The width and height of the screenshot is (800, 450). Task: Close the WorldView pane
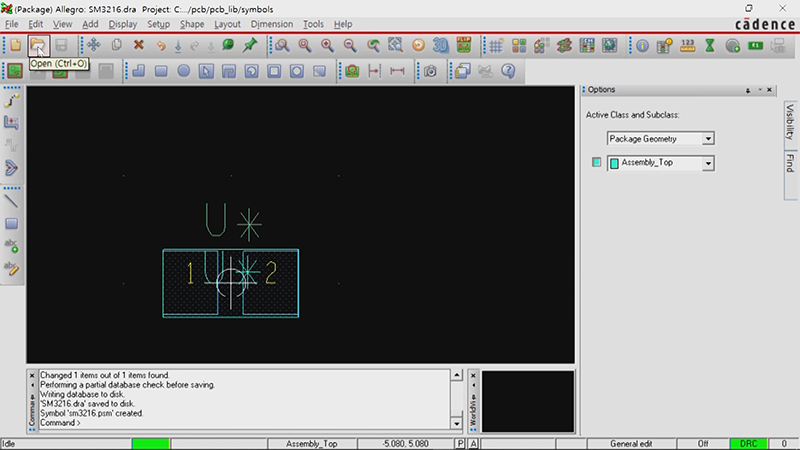click(x=473, y=376)
